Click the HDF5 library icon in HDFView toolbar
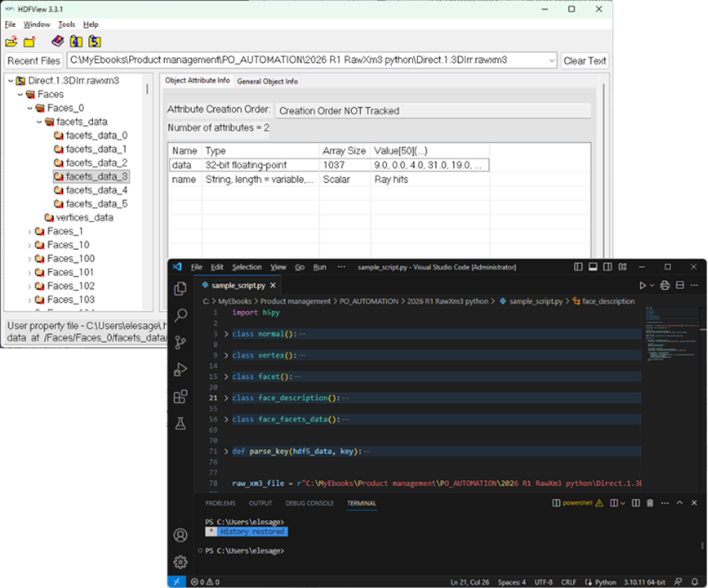This screenshot has height=588, width=708. (95, 42)
